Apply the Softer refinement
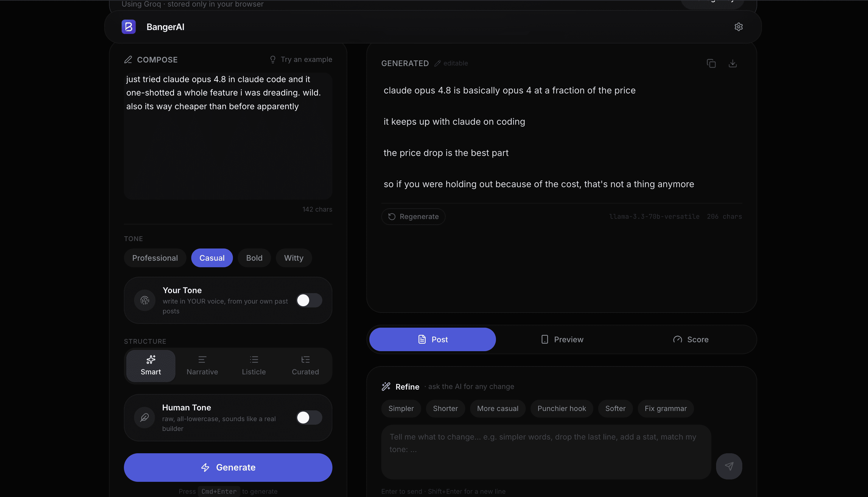868x497 pixels. (615, 409)
